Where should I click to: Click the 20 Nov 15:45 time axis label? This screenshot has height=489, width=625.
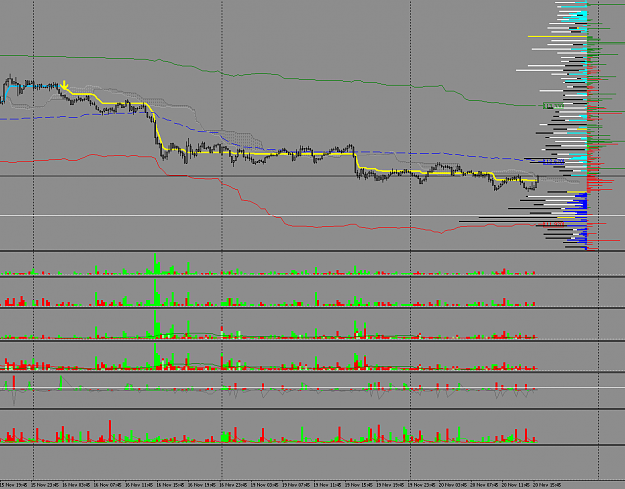point(547,485)
